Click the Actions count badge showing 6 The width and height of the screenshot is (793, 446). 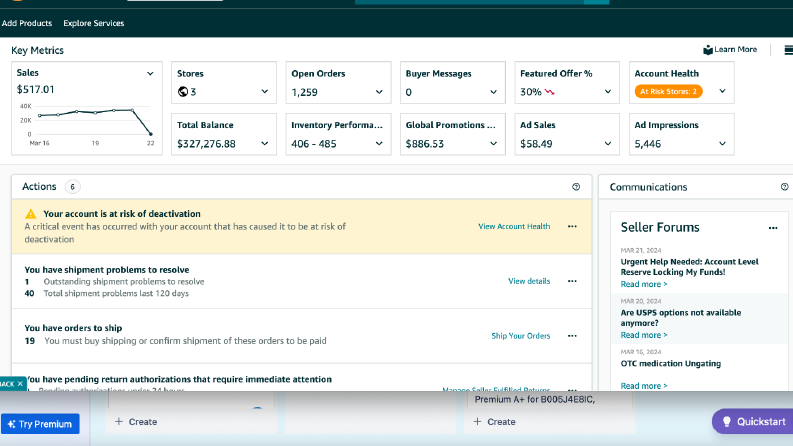coord(72,187)
